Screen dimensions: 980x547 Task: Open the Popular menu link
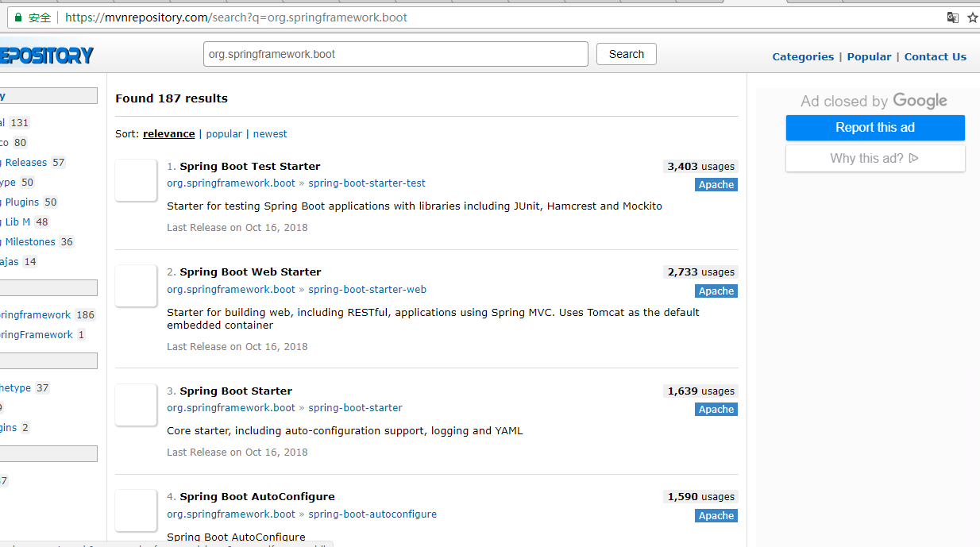(869, 56)
